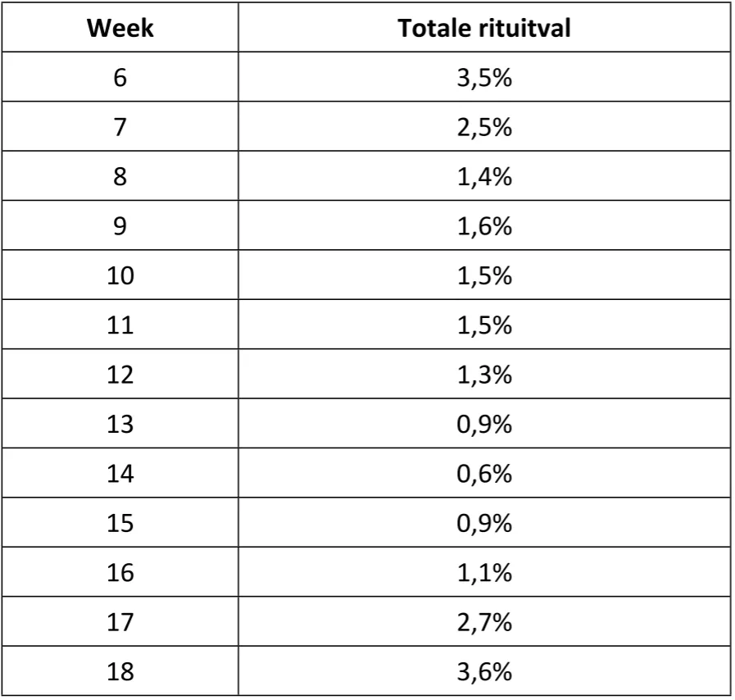The height and width of the screenshot is (700, 735).
Task: Select the week 6 cell
Action: click(x=120, y=77)
